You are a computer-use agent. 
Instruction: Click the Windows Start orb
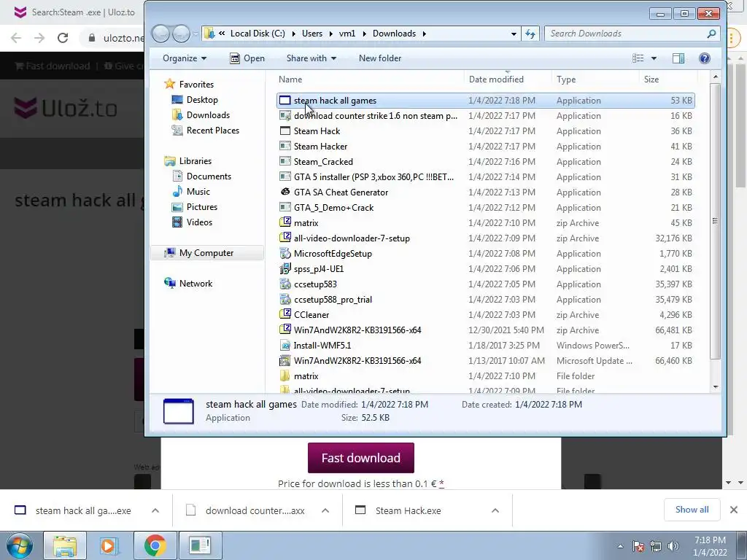20,545
